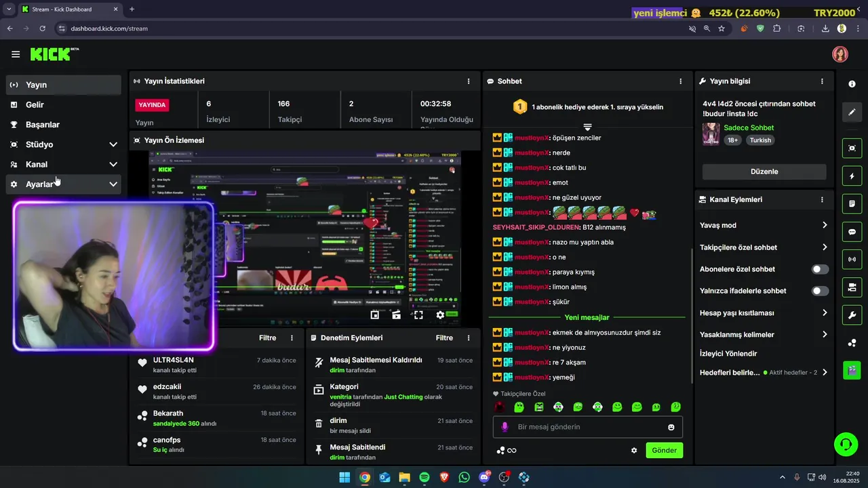Go to Gelir in the sidebar

point(64,104)
